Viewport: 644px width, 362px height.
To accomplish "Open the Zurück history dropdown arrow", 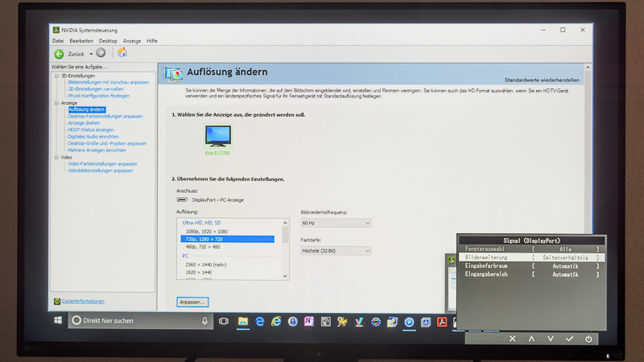I will [x=91, y=54].
